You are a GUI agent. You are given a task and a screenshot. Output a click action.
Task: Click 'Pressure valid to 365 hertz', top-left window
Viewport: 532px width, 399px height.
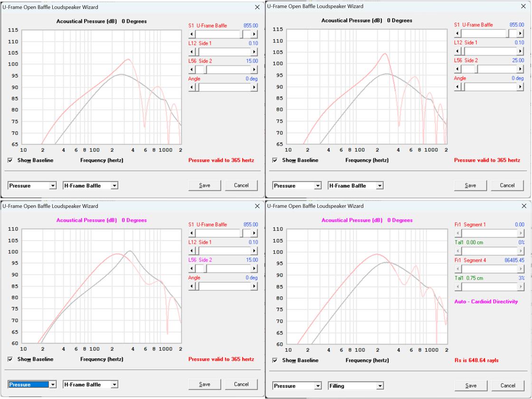pyautogui.click(x=221, y=160)
